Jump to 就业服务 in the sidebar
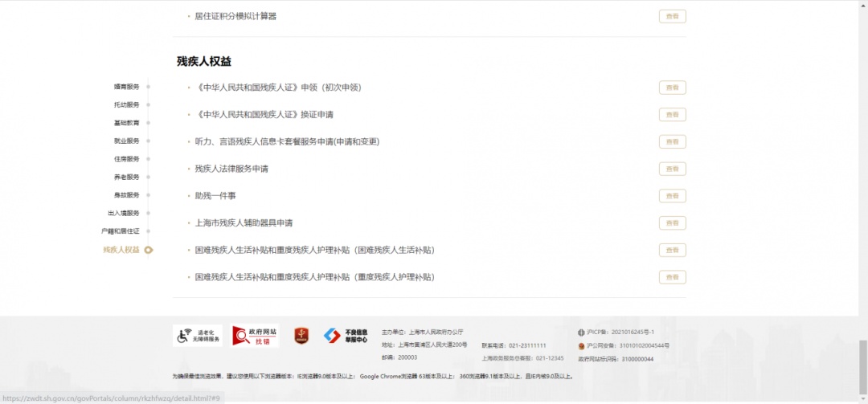 127,141
